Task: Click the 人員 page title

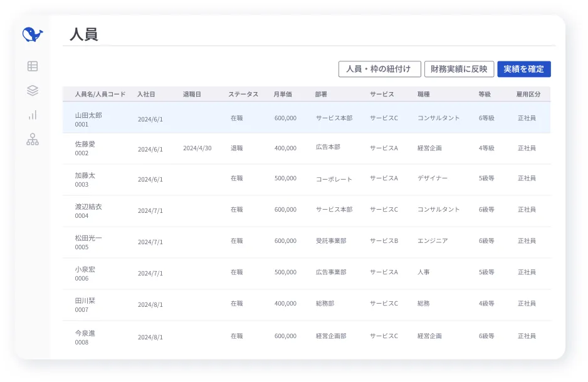Action: click(x=84, y=34)
